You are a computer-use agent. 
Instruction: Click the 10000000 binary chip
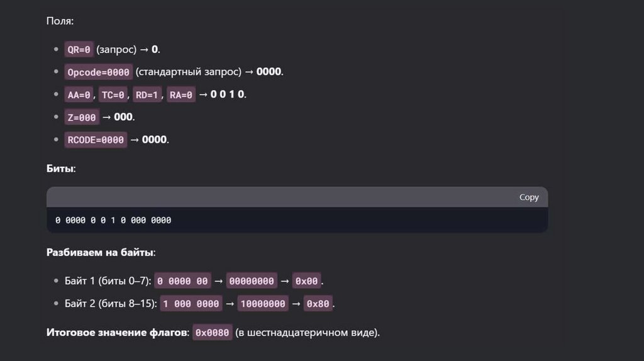click(263, 304)
